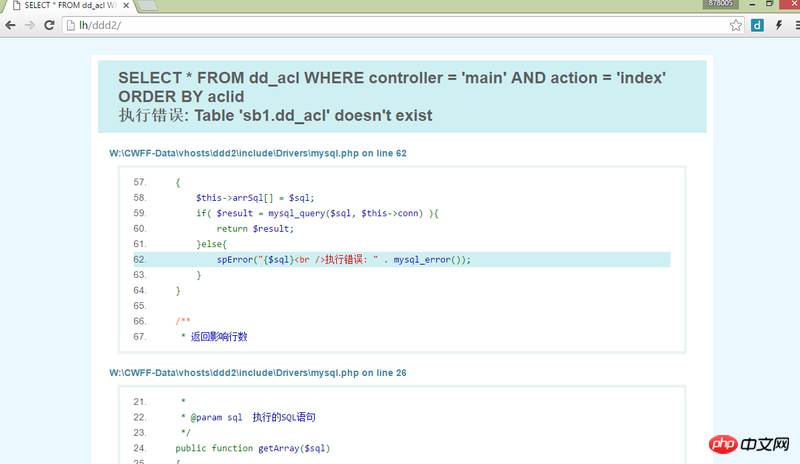The height and width of the screenshot is (464, 800).
Task: Bookmark this page with the star
Action: (735, 25)
